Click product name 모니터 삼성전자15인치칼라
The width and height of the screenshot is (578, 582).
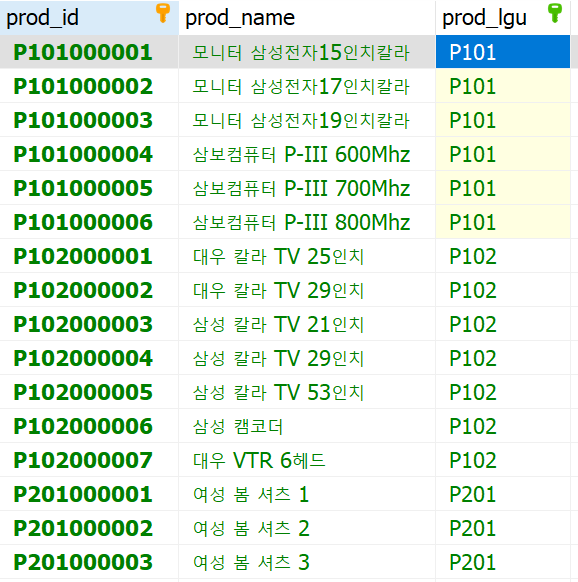point(301,52)
